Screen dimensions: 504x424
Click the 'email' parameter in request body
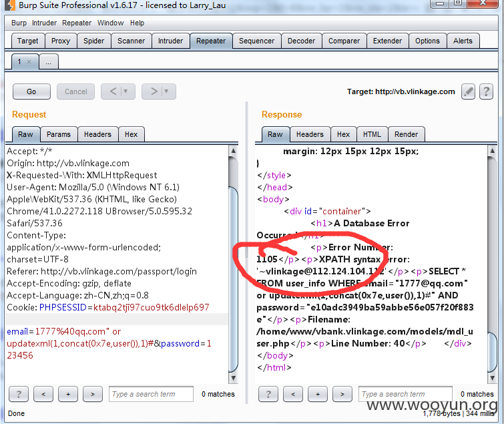[17, 331]
